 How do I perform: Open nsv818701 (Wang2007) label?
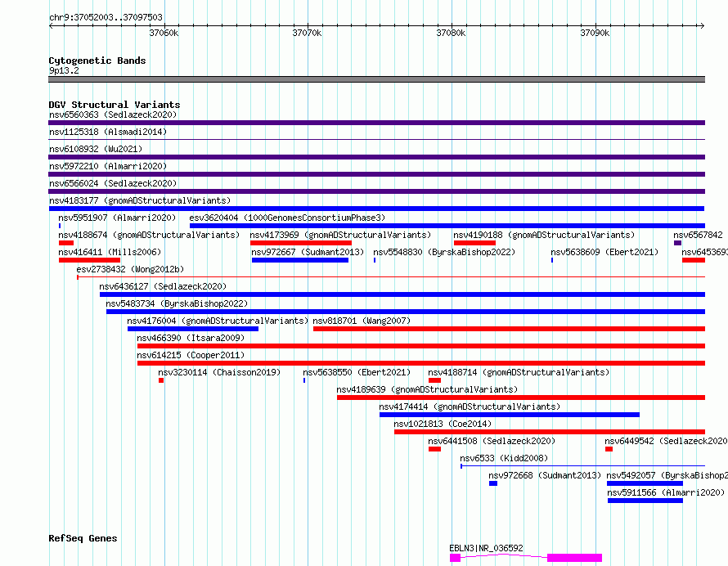point(362,321)
